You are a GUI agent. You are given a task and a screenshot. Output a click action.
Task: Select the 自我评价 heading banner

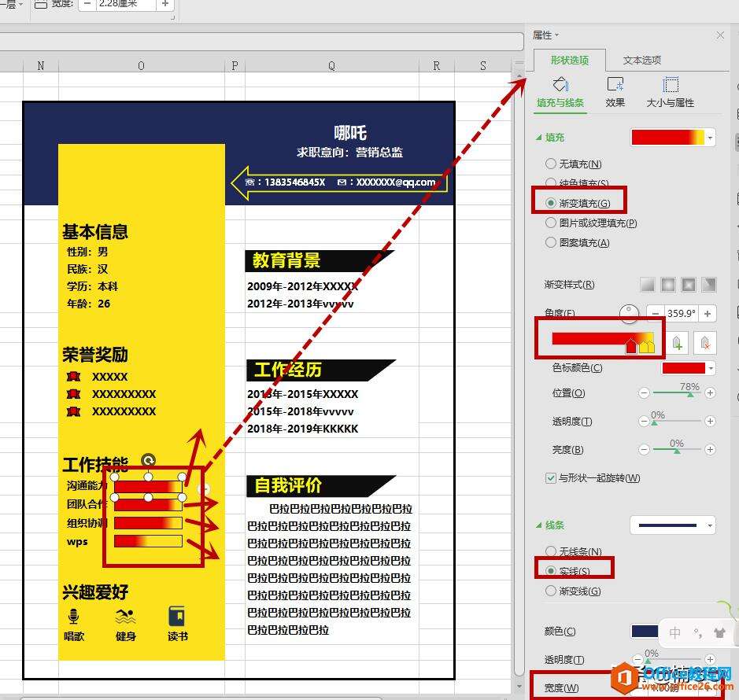(320, 485)
